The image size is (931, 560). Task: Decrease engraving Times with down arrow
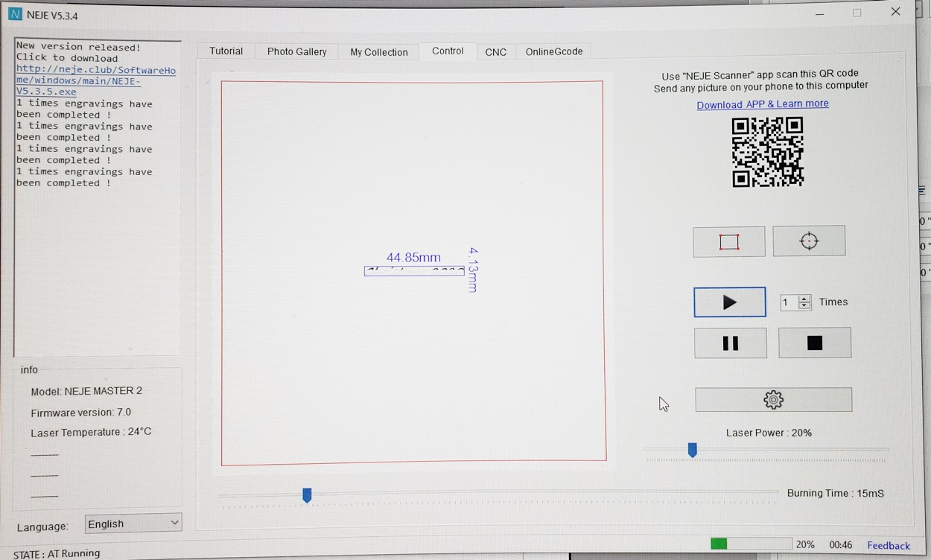tap(804, 306)
